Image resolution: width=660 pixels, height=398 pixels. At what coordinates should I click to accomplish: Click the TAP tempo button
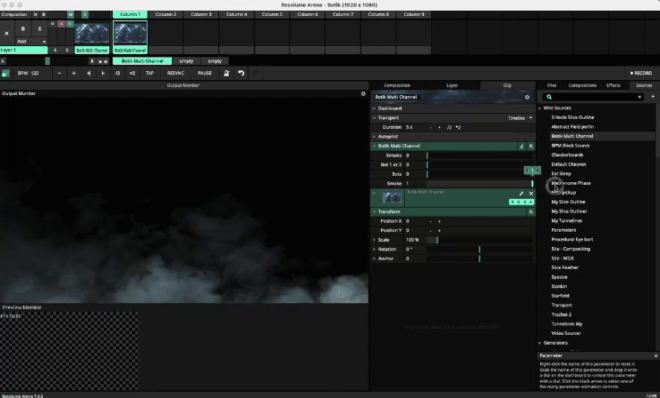click(149, 73)
